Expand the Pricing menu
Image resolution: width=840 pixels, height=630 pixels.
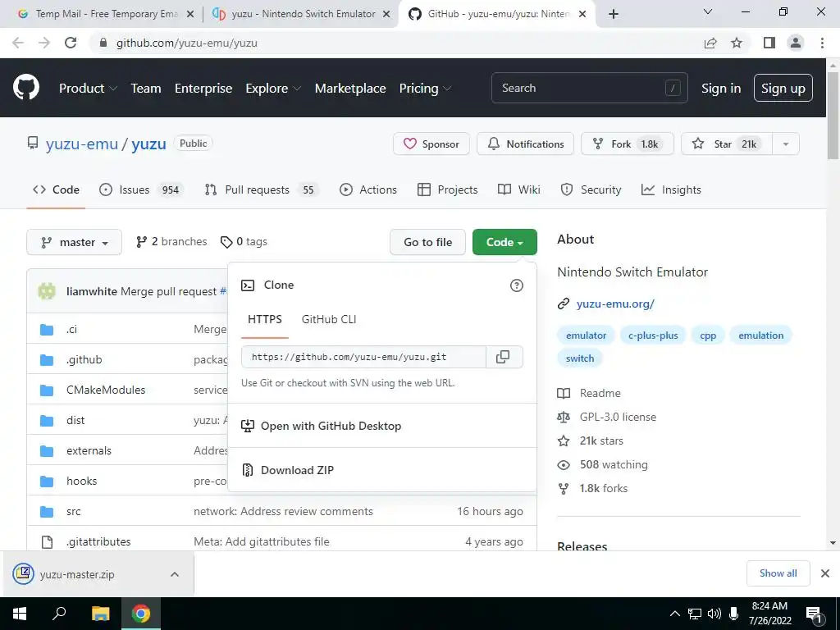(426, 89)
